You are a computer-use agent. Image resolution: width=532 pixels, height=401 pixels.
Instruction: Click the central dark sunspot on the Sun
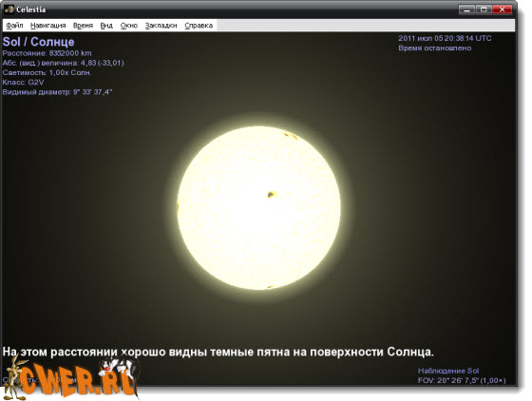click(x=271, y=195)
